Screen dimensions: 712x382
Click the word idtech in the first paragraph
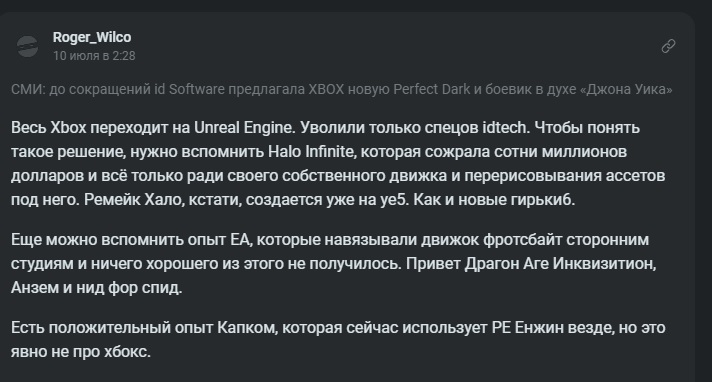(504, 128)
